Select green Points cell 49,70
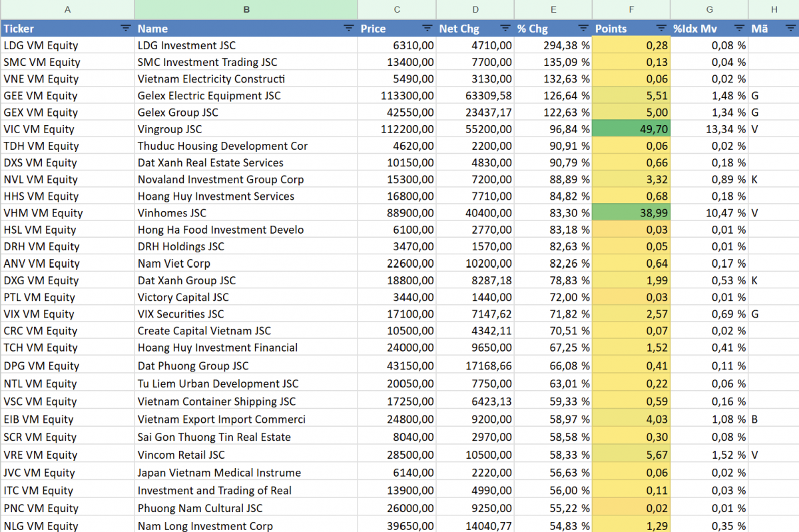 point(631,129)
